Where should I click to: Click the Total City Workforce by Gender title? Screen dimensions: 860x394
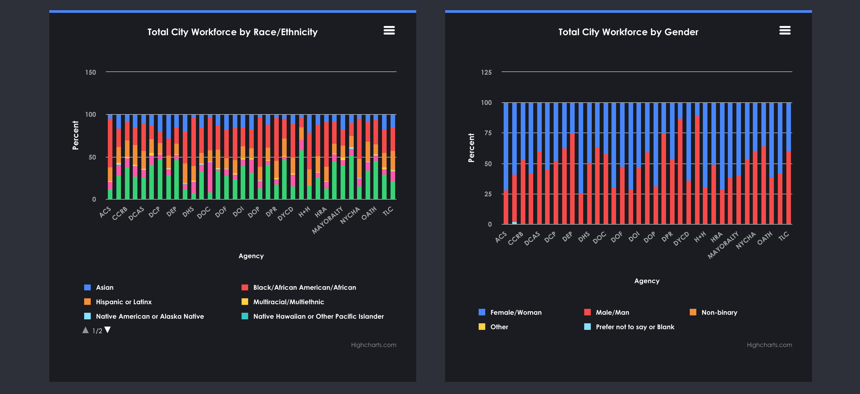click(629, 32)
